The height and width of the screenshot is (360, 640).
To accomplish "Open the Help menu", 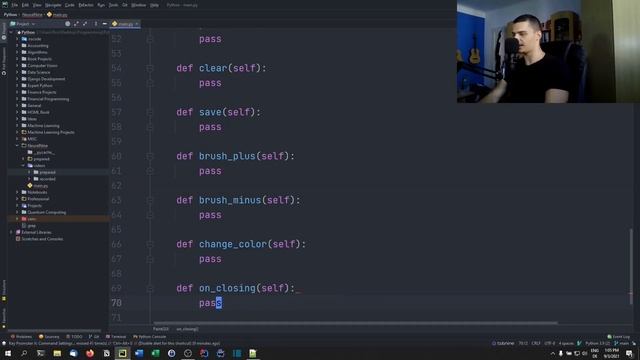I will click(154, 5).
